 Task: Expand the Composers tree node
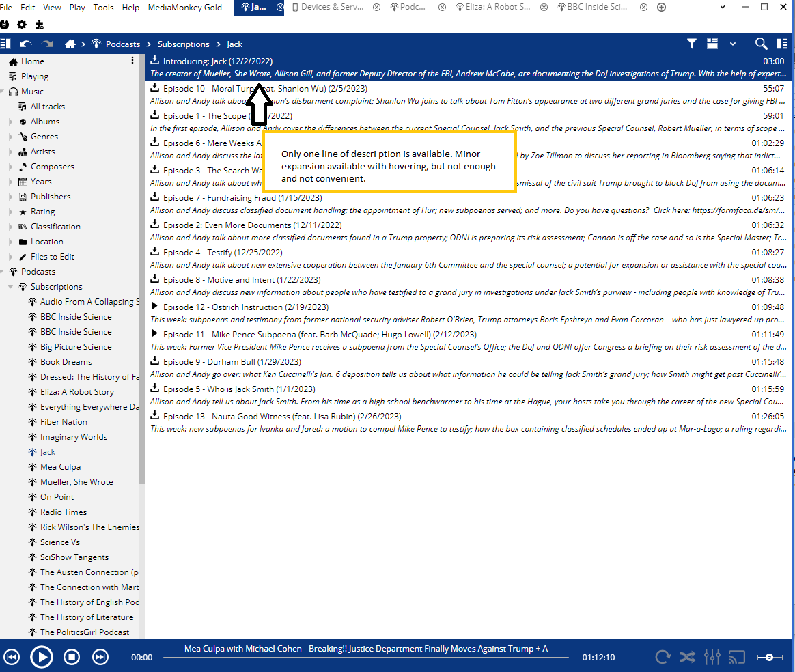[11, 167]
